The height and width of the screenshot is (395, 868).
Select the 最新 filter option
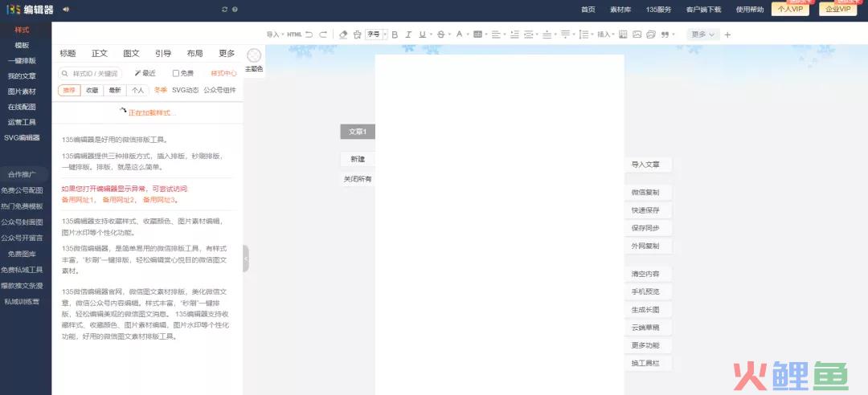coord(115,90)
